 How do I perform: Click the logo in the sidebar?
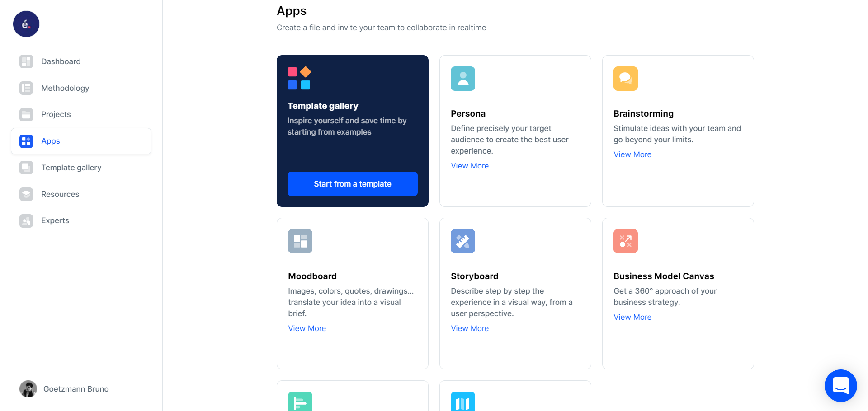[x=26, y=24]
